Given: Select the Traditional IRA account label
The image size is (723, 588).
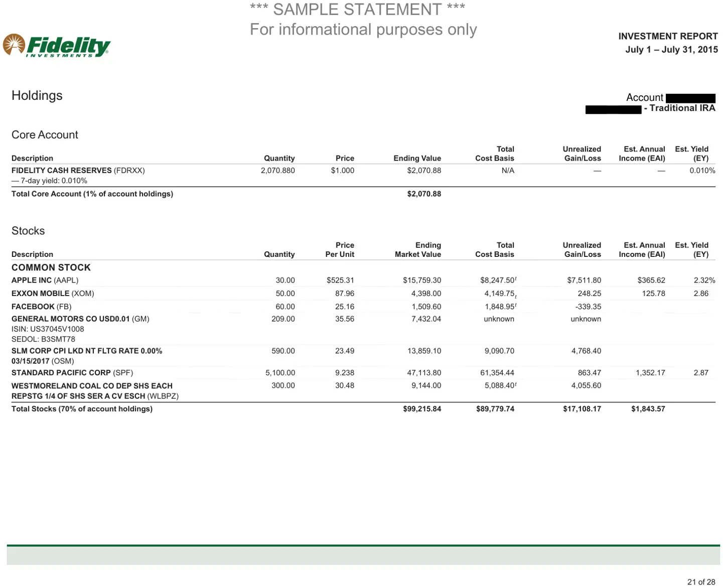Looking at the screenshot, I should [x=680, y=108].
